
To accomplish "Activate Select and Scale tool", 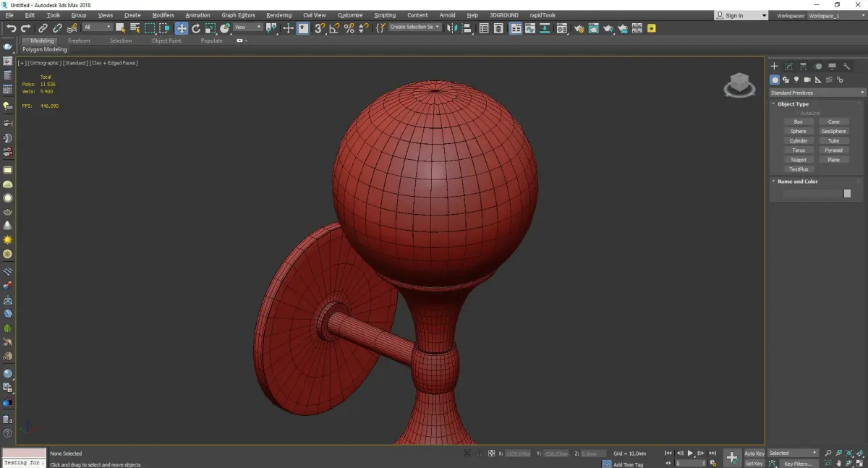I will pos(210,28).
